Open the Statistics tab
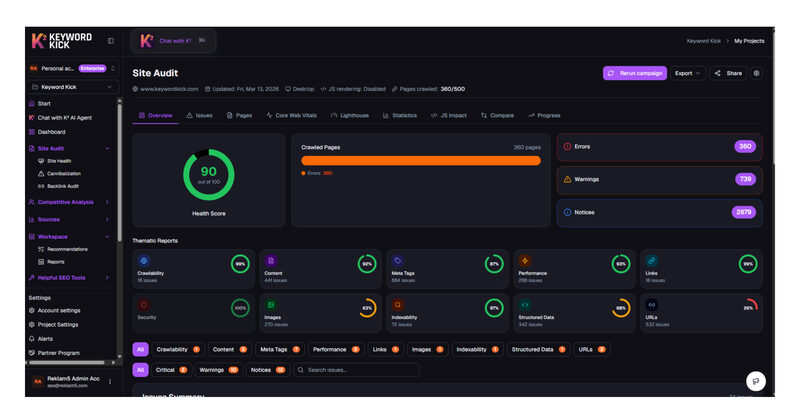The image size is (800, 417). (399, 115)
